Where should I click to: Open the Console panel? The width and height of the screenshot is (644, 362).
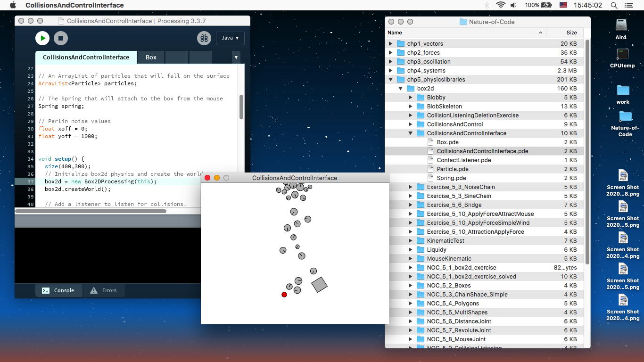(x=58, y=290)
